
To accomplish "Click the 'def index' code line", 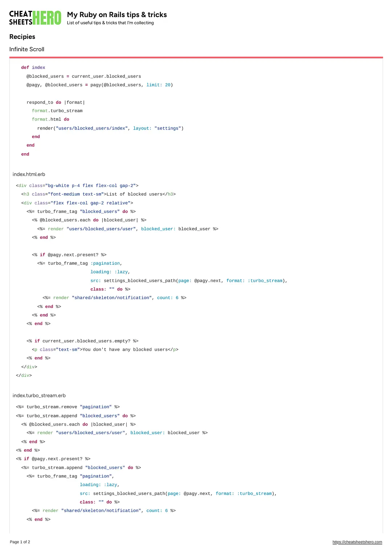I will 33,68.
